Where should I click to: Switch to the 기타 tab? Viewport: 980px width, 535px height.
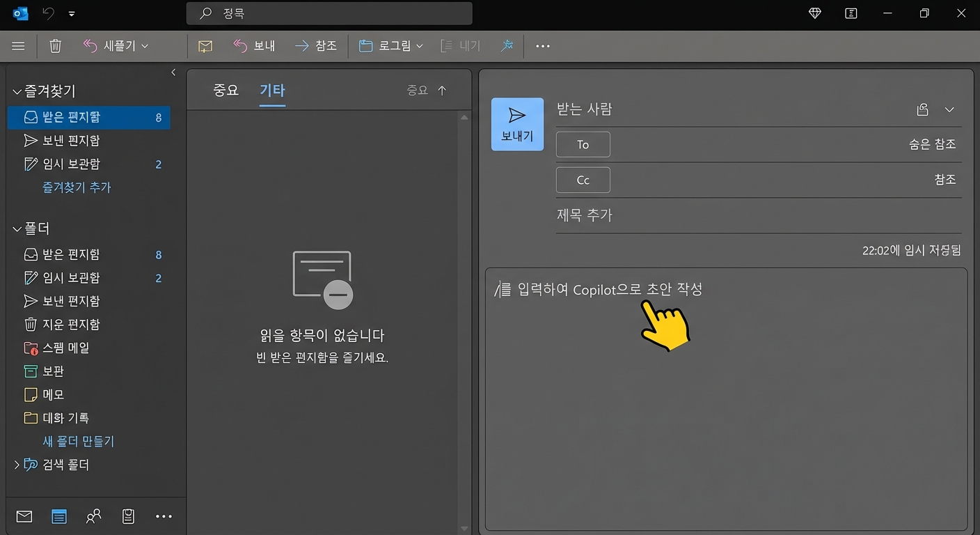(272, 90)
